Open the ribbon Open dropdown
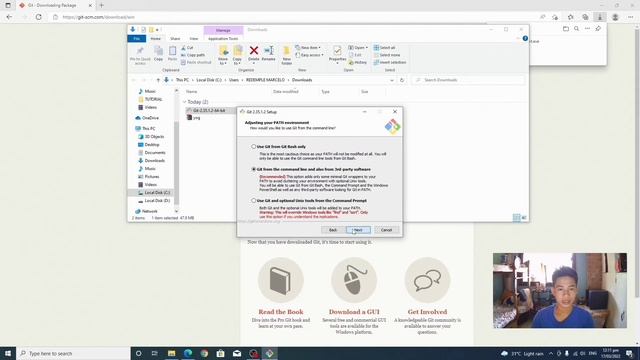This screenshot has height=360, width=640. pyautogui.click(x=358, y=48)
